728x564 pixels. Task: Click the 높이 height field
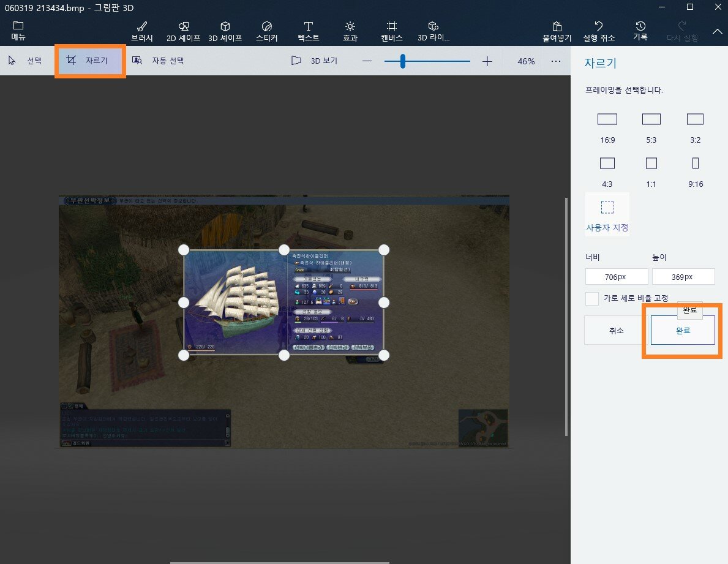tap(683, 277)
